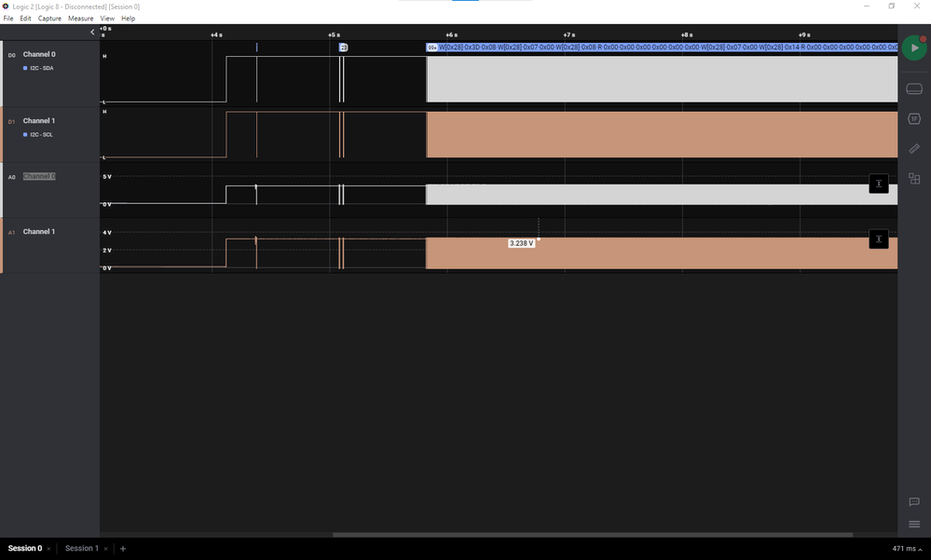Switch to the Session 1 tab
Viewport: 931px width, 560px height.
click(82, 548)
